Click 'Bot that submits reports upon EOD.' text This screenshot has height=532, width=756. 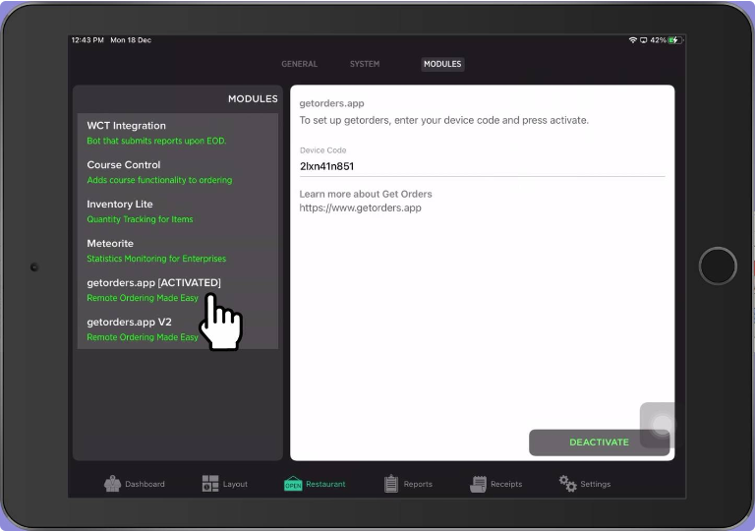pos(156,141)
